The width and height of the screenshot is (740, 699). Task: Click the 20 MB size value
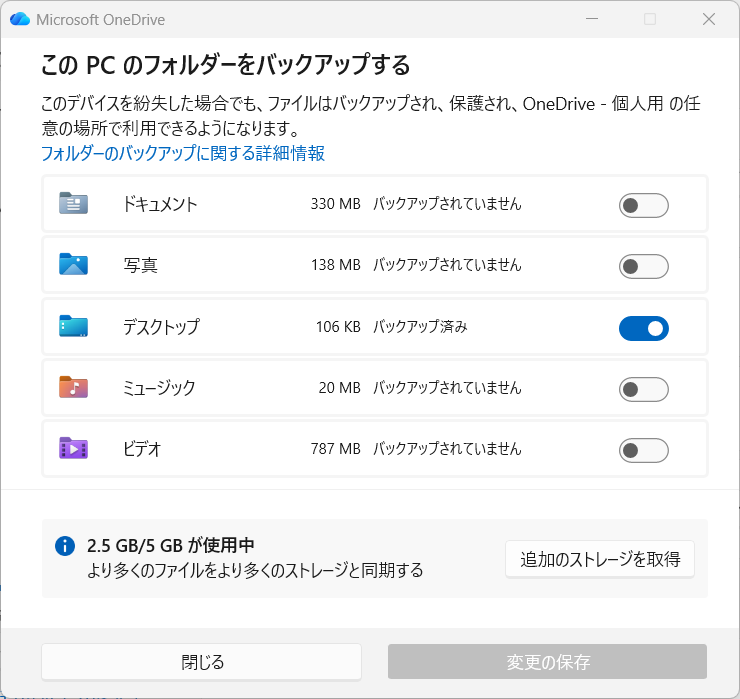(340, 387)
